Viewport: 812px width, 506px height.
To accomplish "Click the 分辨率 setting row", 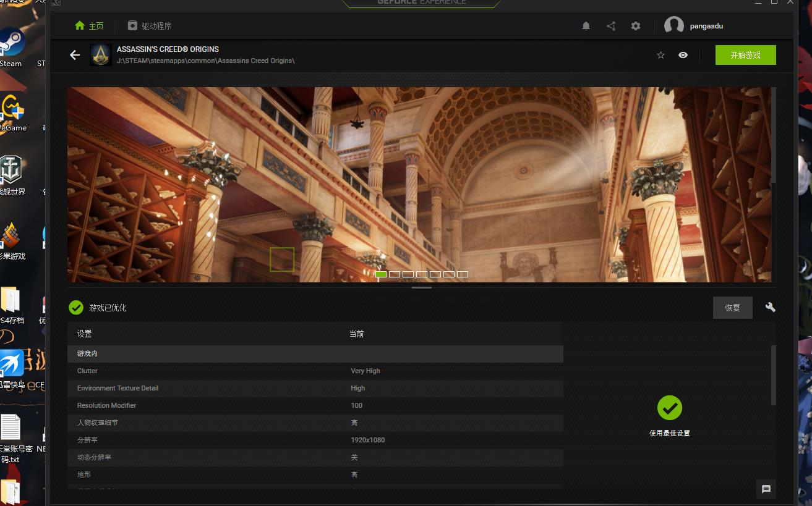I will coord(315,440).
